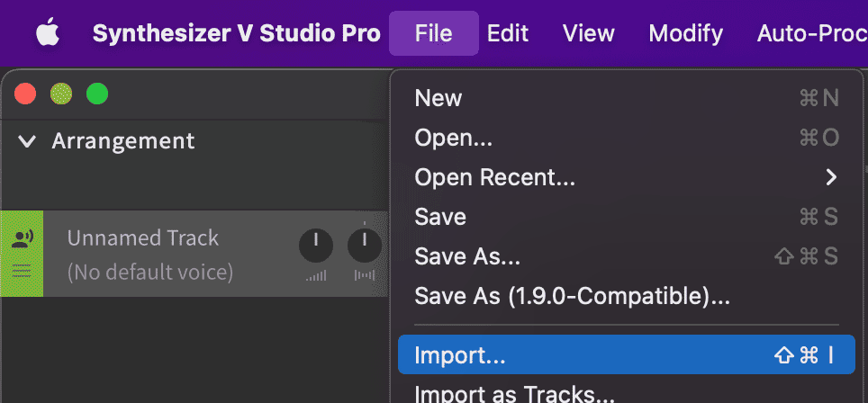This screenshot has height=403, width=868.
Task: Choose Open... from the File menu
Action: click(455, 138)
